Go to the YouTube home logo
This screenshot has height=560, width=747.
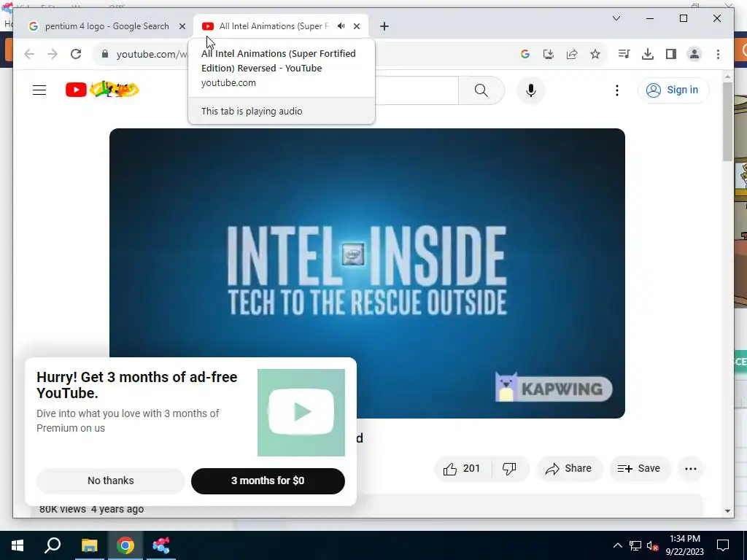coord(102,90)
